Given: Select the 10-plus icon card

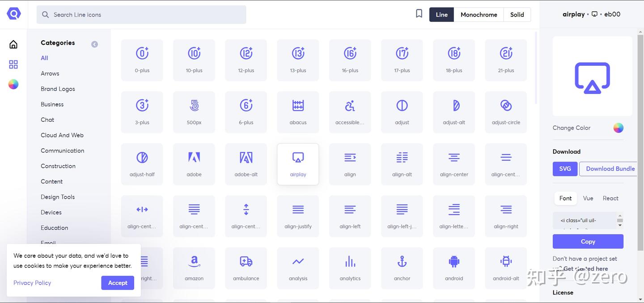Looking at the screenshot, I should tap(194, 60).
